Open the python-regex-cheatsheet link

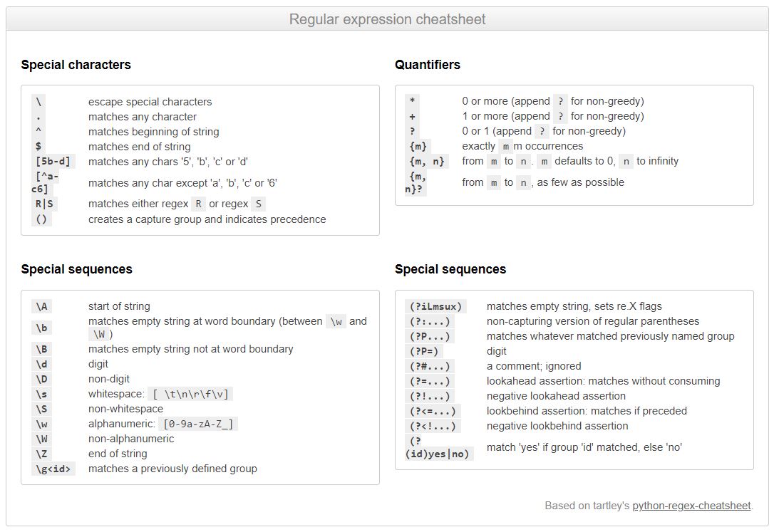[x=691, y=506]
